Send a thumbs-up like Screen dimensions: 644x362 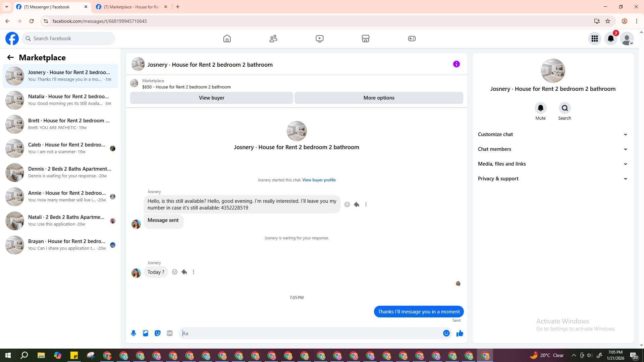coord(460,333)
